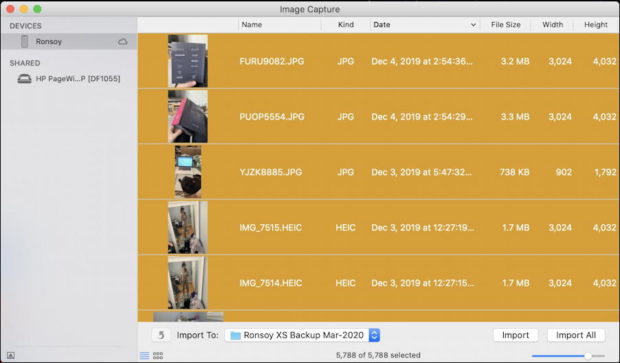Click the Dec 3, 2019 at 12:27:15 date
This screenshot has width=620, height=363.
422,283
